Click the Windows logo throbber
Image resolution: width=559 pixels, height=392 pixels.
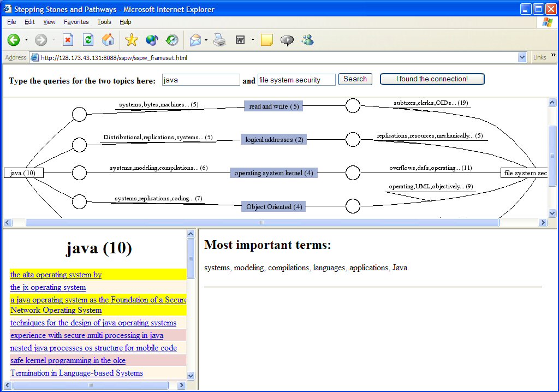547,22
